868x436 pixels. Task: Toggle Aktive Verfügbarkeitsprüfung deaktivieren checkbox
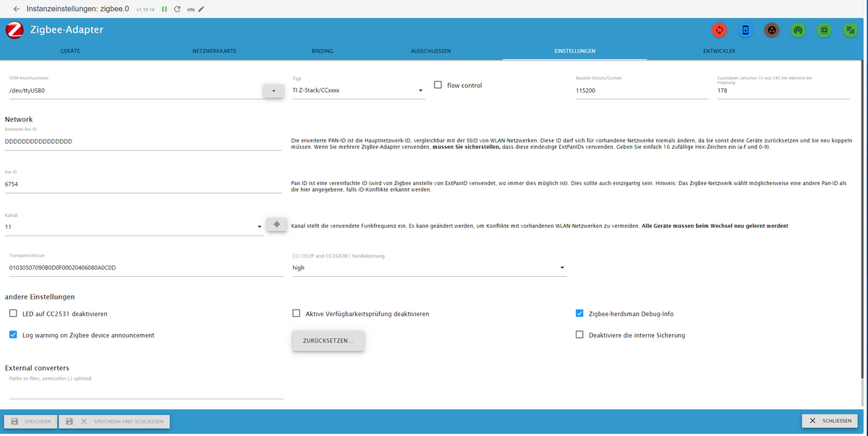coord(296,313)
